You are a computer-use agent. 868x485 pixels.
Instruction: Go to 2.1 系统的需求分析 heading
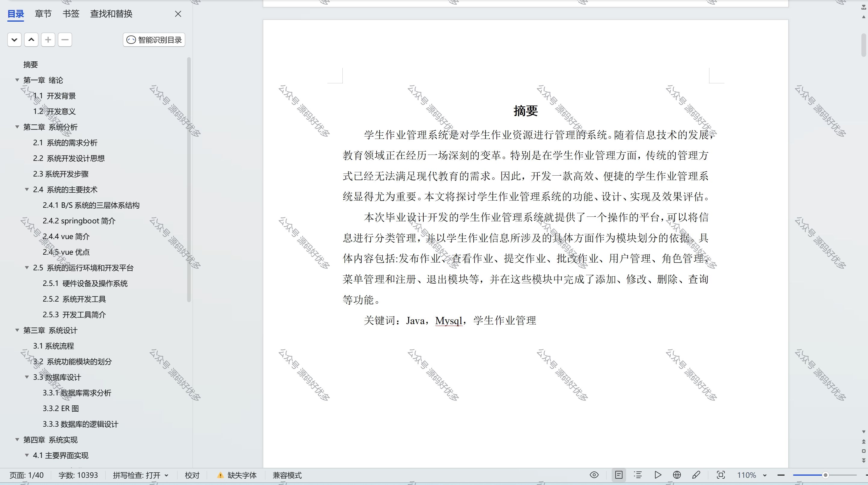(65, 143)
